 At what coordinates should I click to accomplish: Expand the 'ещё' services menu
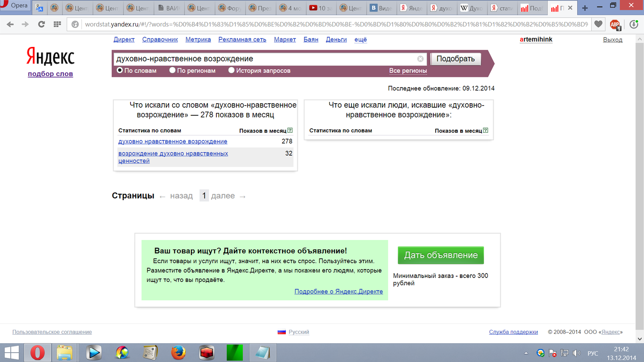coord(360,39)
